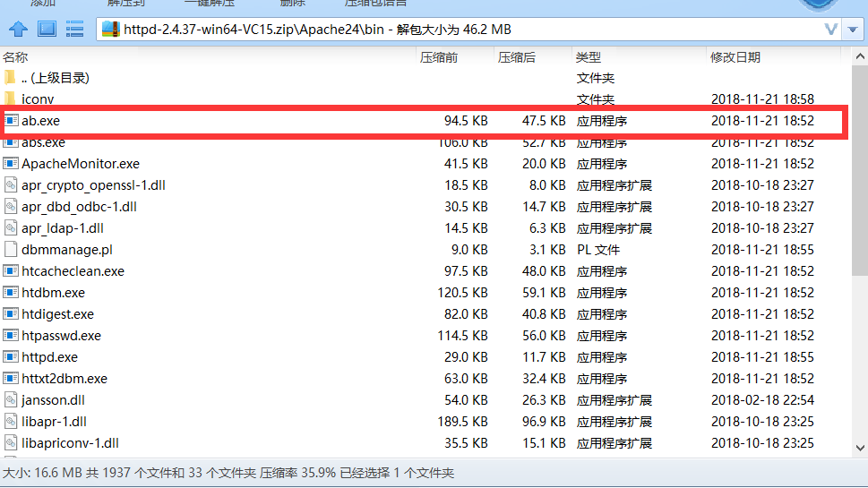Screen dimensions: 868x488
Task: Click the 11.7 KB compressed size of httpd.exe
Action: [x=544, y=357]
